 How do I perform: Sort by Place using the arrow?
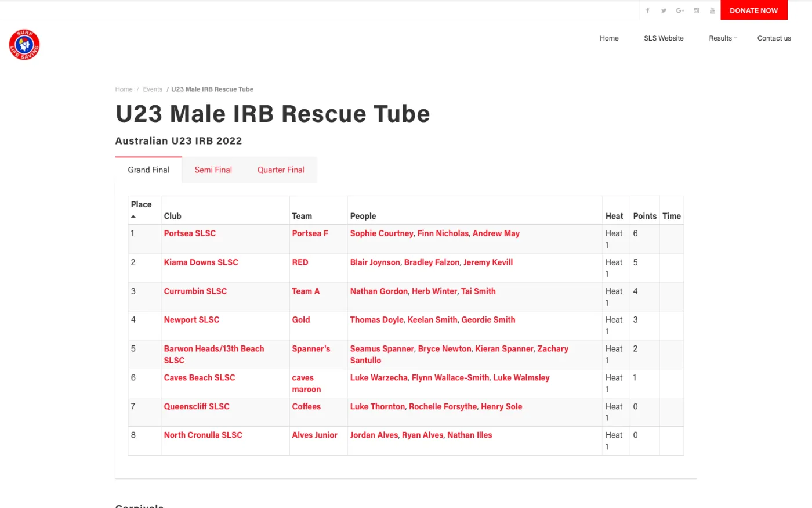133,217
